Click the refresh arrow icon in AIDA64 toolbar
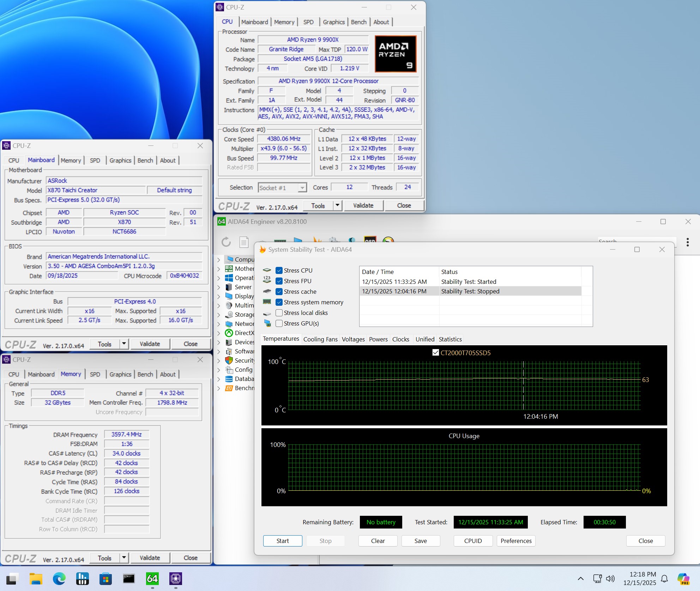Image resolution: width=700 pixels, height=591 pixels. click(226, 242)
